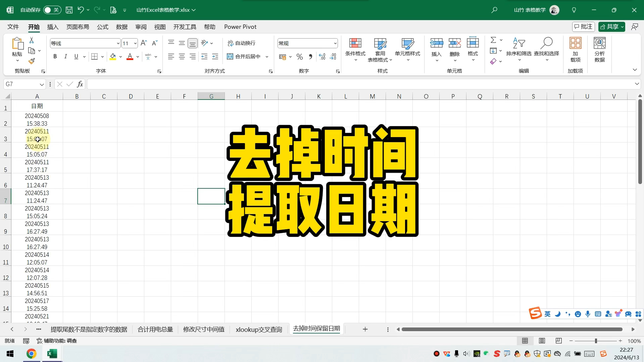
Task: Open the File (文件) tab
Action: (13, 27)
